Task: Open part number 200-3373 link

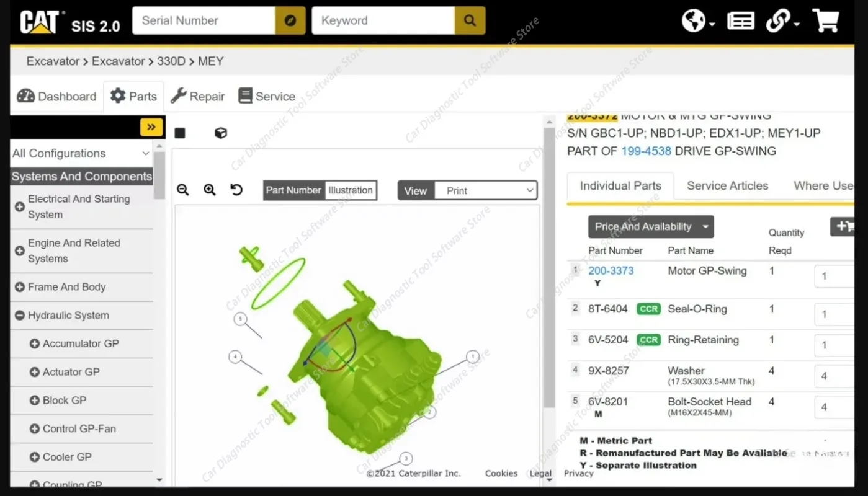Action: click(611, 270)
